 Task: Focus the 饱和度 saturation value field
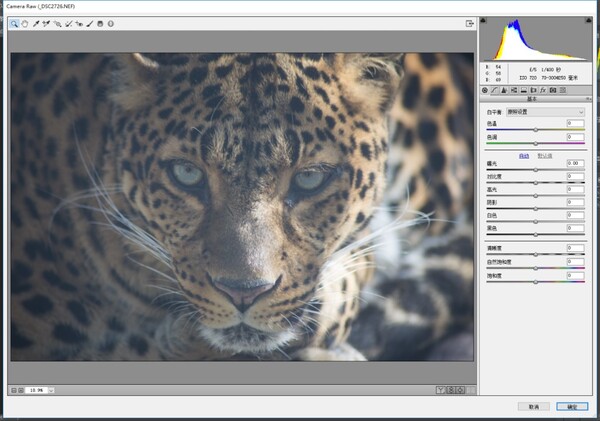coord(576,276)
